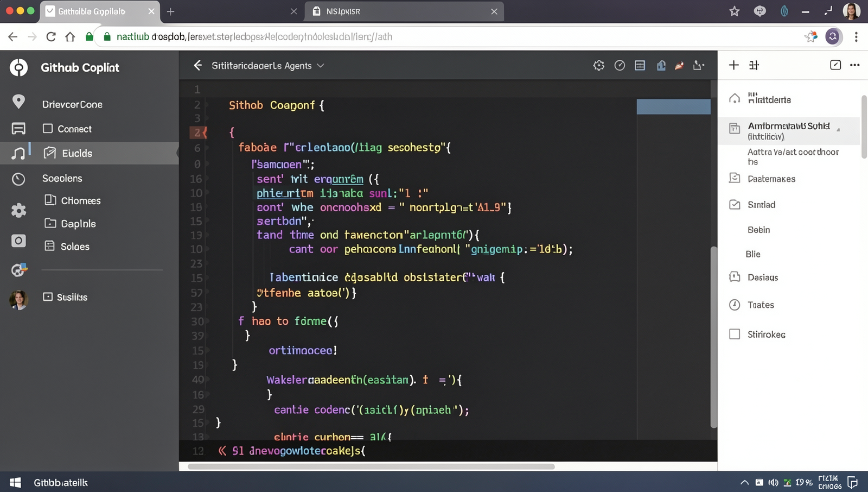The width and height of the screenshot is (868, 492).
Task: Go to browser home page
Action: (x=70, y=37)
